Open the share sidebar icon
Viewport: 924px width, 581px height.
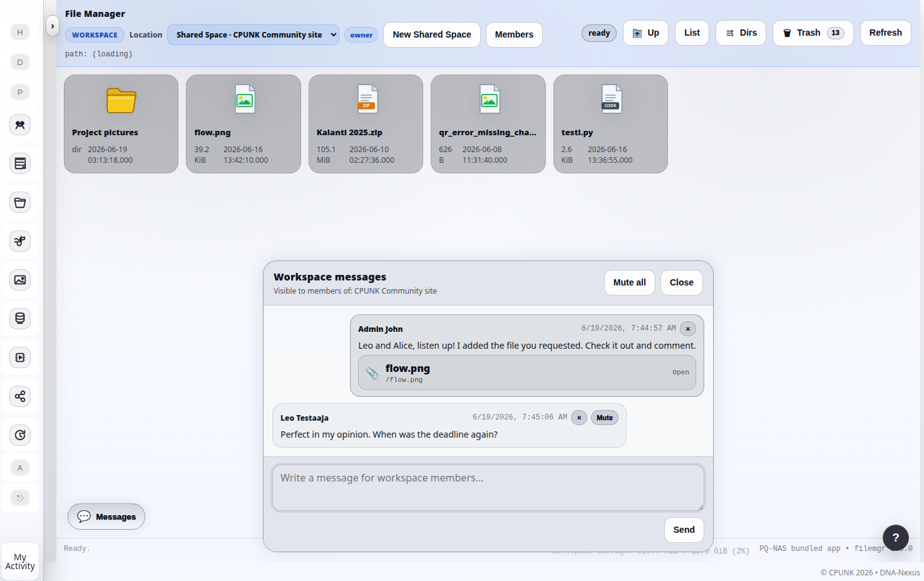pyautogui.click(x=20, y=396)
